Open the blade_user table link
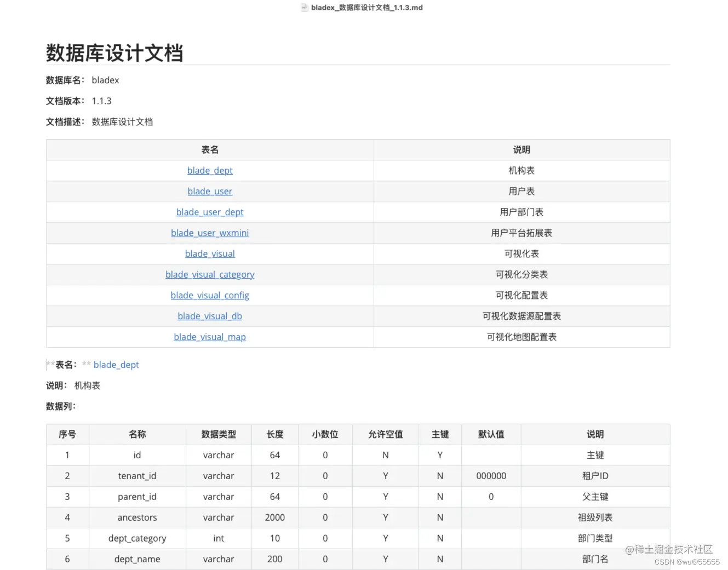Image resolution: width=728 pixels, height=570 pixels. [x=210, y=191]
